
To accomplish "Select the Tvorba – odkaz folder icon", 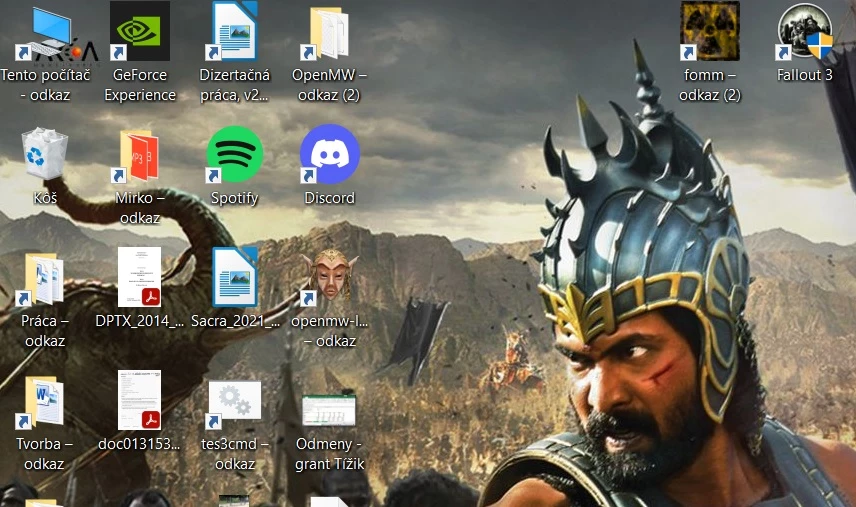I will click(41, 403).
